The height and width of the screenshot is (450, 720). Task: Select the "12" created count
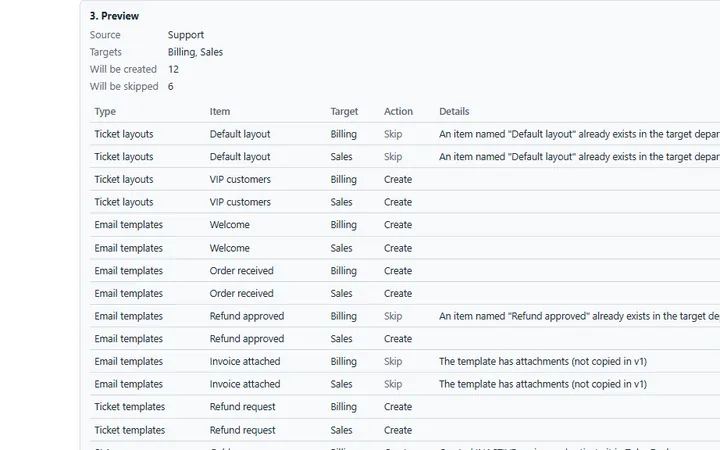(x=173, y=69)
